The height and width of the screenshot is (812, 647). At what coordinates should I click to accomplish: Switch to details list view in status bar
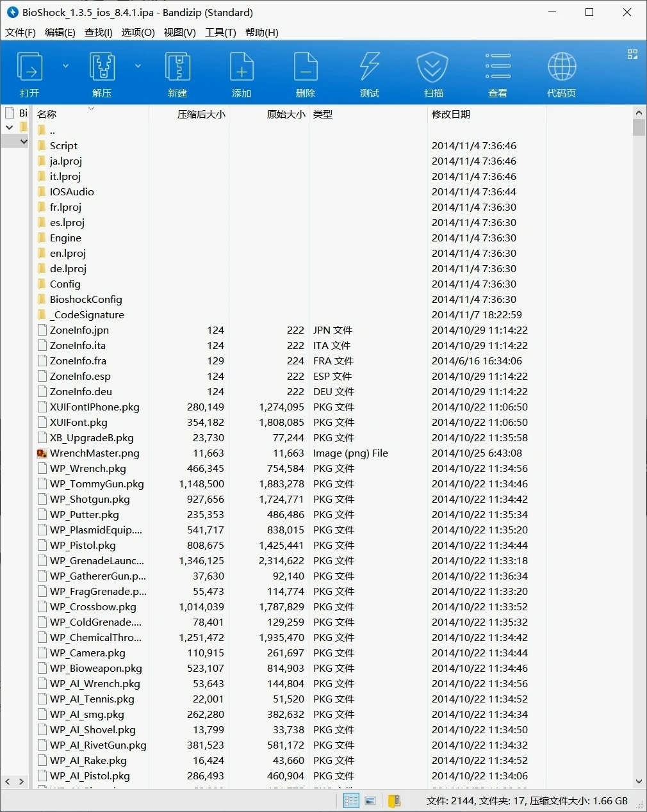tap(351, 800)
